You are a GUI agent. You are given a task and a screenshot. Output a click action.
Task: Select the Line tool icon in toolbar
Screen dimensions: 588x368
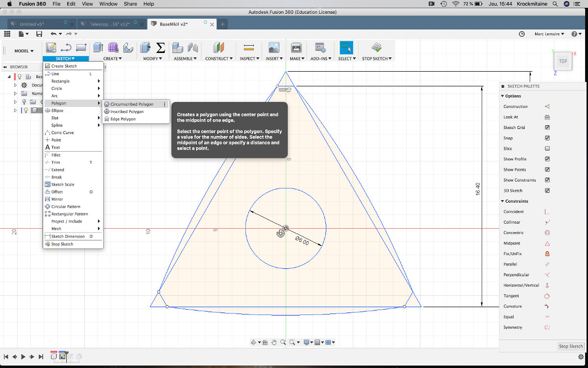pos(66,48)
